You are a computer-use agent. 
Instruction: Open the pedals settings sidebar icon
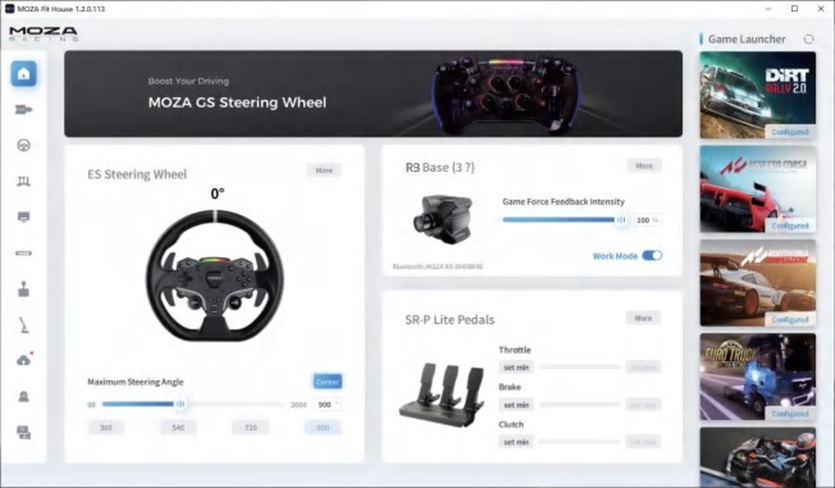tap(24, 181)
